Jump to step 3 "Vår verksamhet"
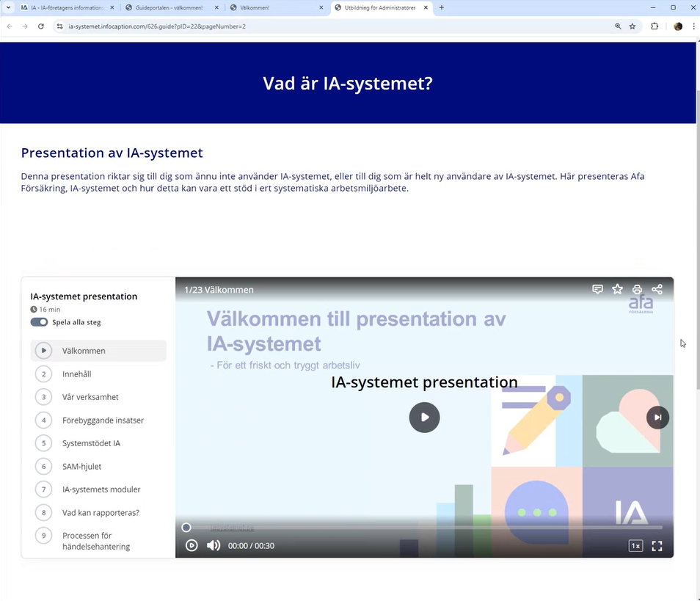700x601 pixels. (98, 397)
